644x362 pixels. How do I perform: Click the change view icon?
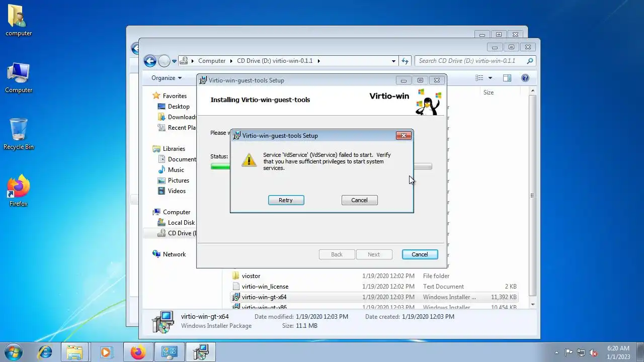pyautogui.click(x=479, y=78)
